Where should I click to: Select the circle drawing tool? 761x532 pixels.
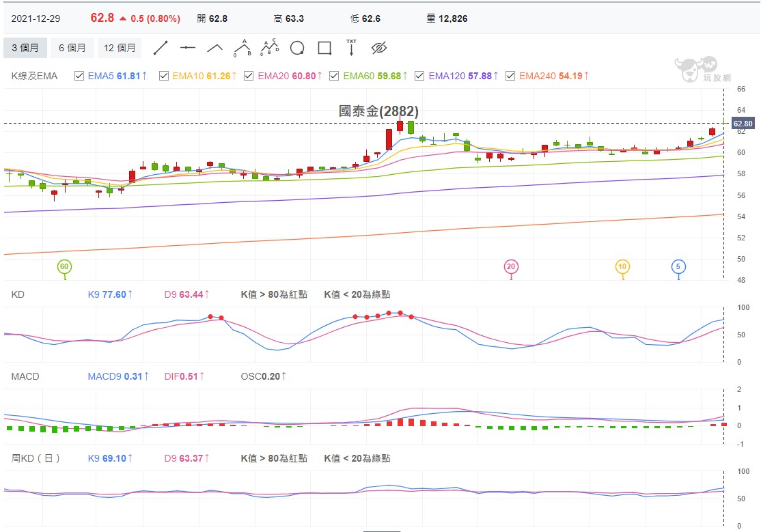point(297,48)
